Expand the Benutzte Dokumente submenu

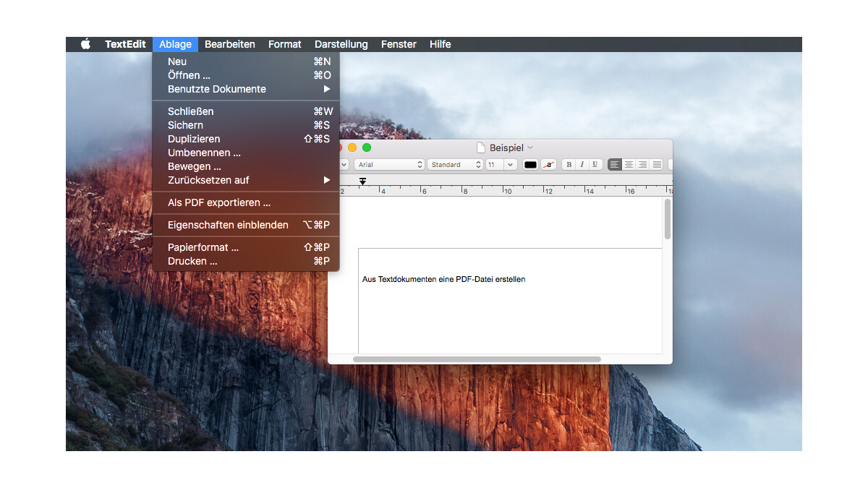click(x=246, y=89)
